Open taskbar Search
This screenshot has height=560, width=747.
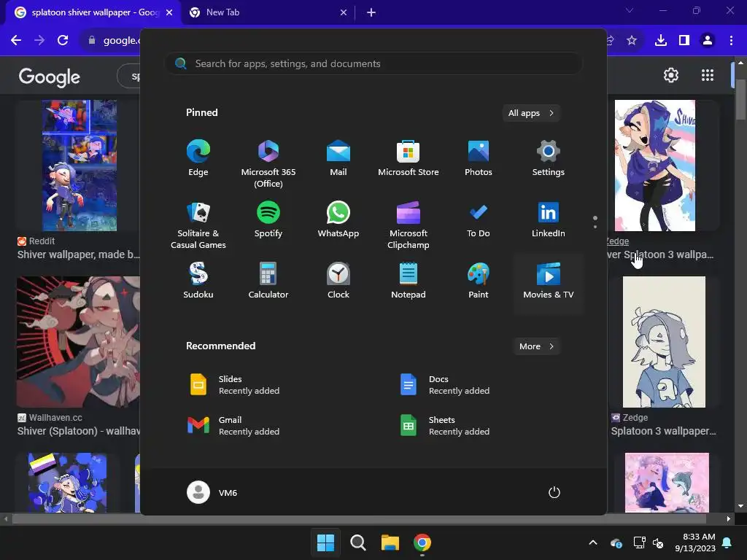357,542
